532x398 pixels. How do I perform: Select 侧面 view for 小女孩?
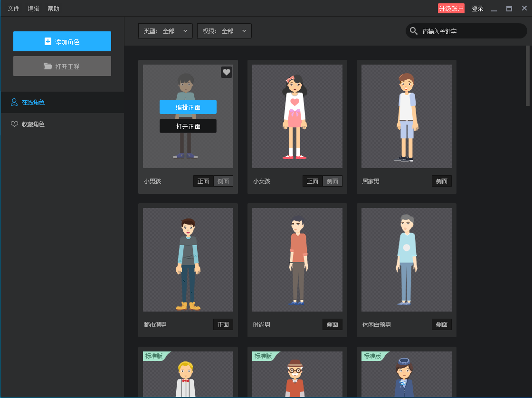332,181
